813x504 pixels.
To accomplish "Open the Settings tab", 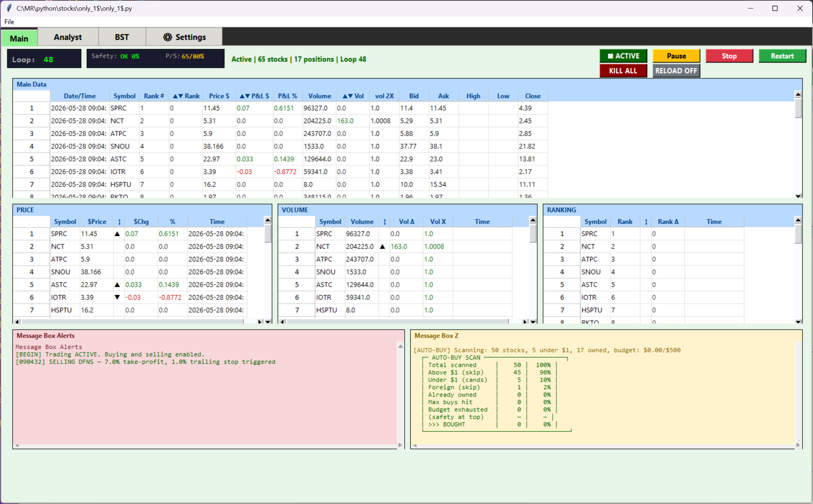I will coord(184,37).
